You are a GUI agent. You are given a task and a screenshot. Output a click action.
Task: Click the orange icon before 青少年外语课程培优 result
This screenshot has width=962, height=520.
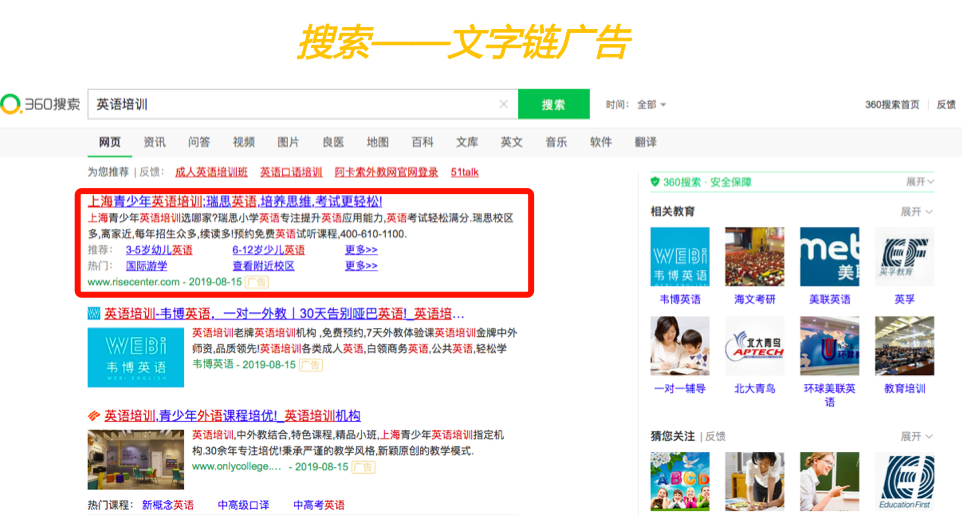(94, 416)
